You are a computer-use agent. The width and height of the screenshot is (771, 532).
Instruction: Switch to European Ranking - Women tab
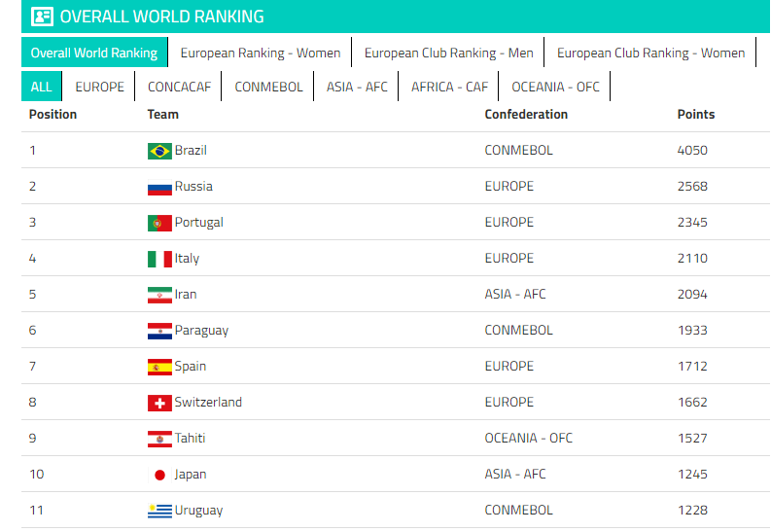(x=260, y=53)
